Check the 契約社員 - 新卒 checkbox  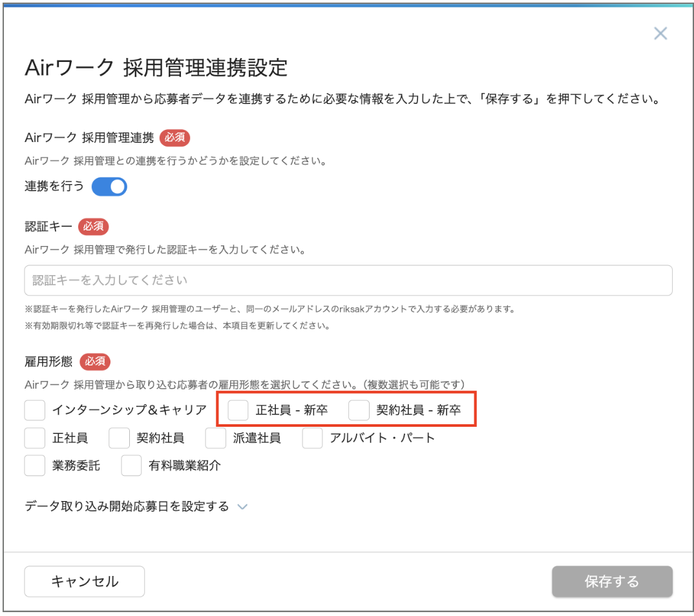pyautogui.click(x=359, y=410)
